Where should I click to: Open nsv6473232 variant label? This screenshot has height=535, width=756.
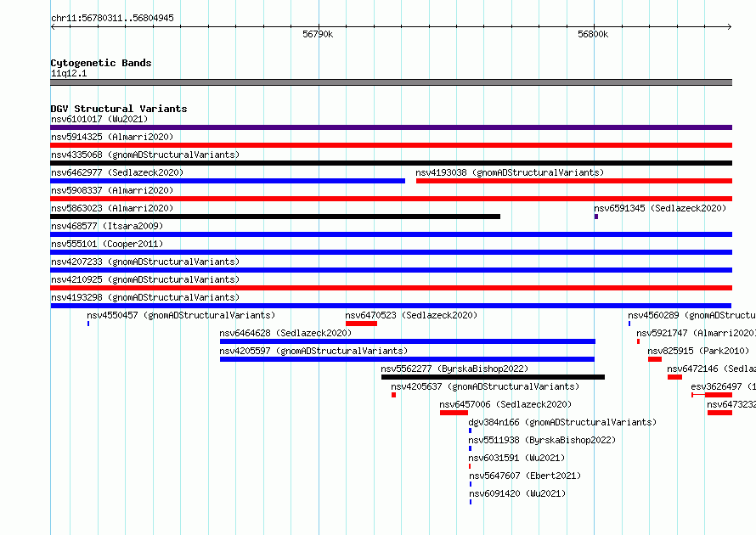point(731,404)
